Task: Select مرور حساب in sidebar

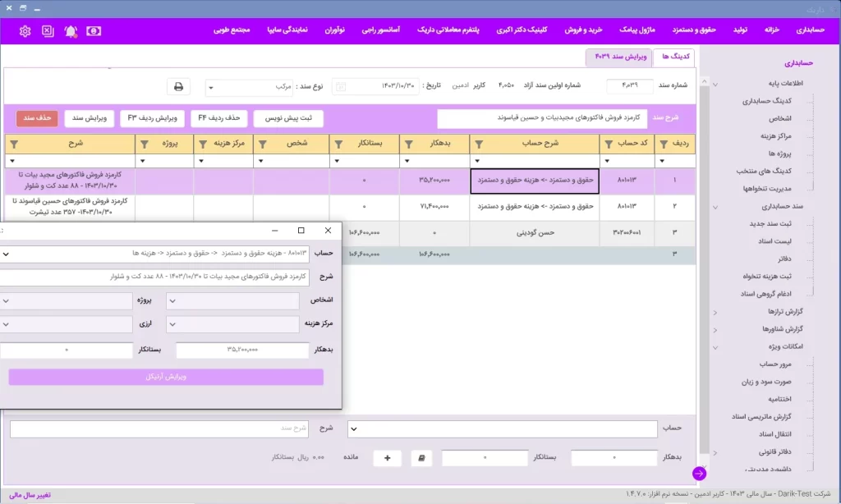Action: [775, 364]
